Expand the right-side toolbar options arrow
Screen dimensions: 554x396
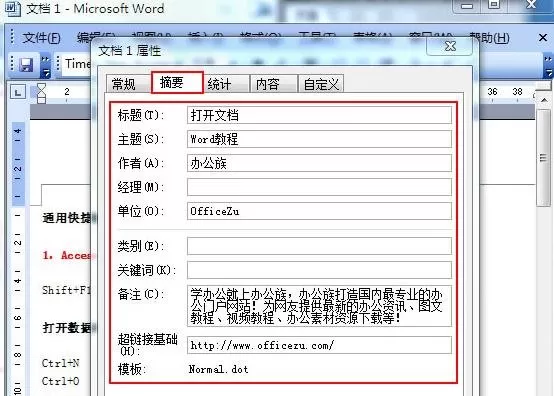547,66
